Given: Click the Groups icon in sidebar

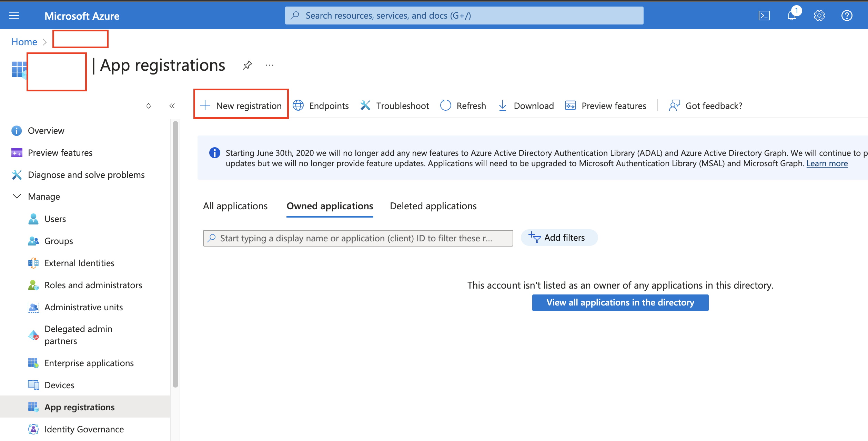Looking at the screenshot, I should (x=33, y=241).
